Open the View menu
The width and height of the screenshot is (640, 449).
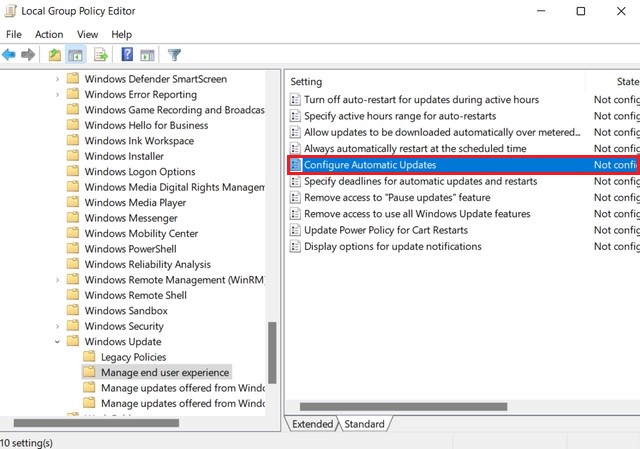87,35
